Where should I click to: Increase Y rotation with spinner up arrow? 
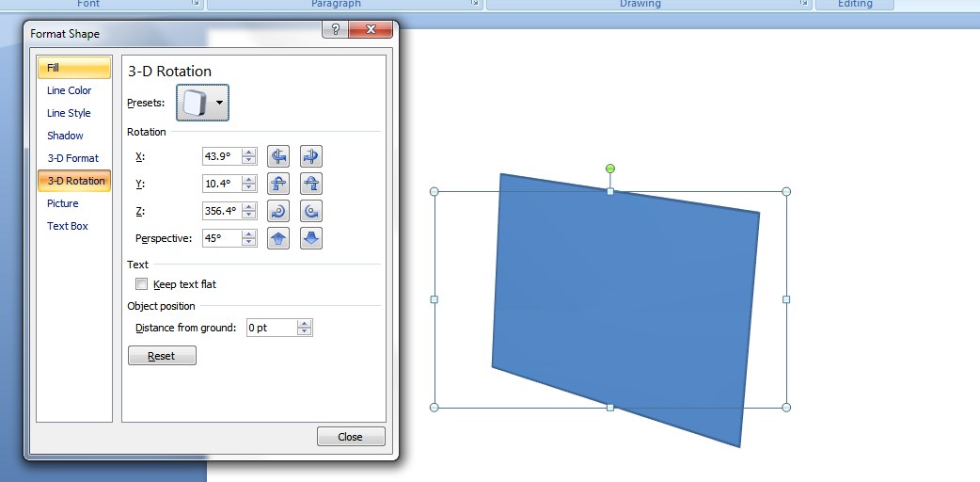click(249, 180)
